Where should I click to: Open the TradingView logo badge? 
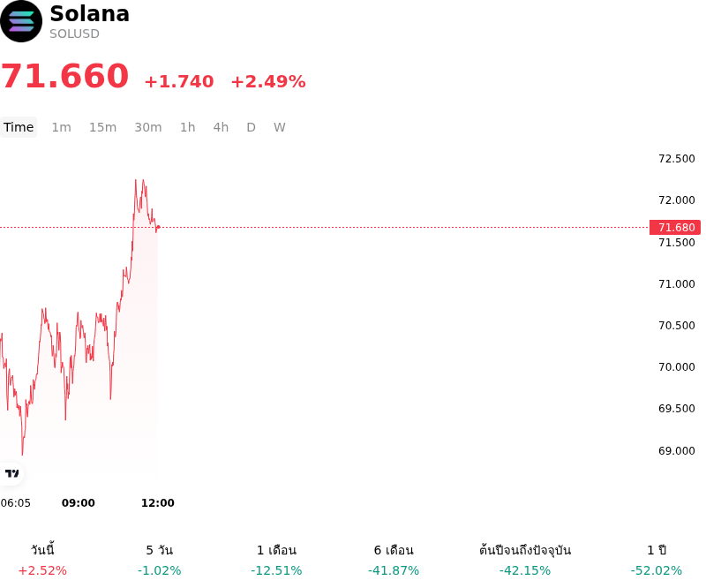pyautogui.click(x=11, y=473)
